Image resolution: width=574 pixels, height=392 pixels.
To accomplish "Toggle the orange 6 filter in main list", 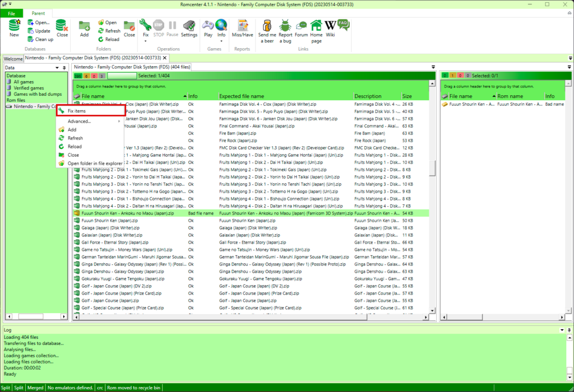I will [x=86, y=76].
